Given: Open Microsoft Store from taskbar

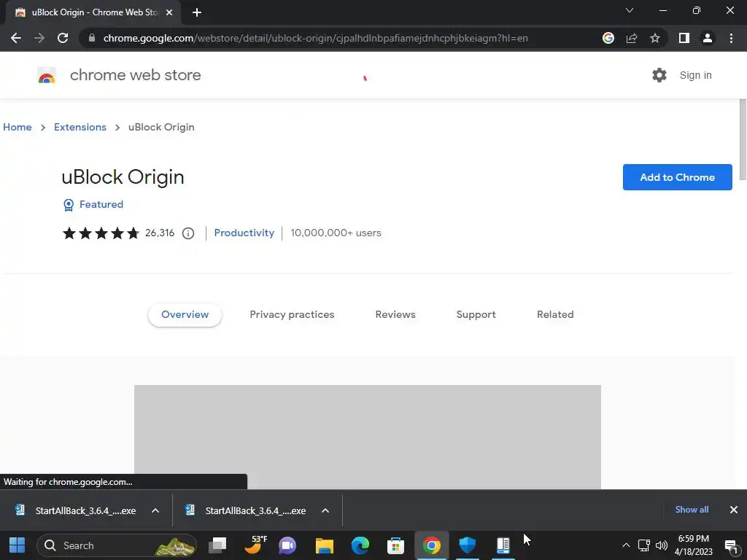Looking at the screenshot, I should 395,545.
